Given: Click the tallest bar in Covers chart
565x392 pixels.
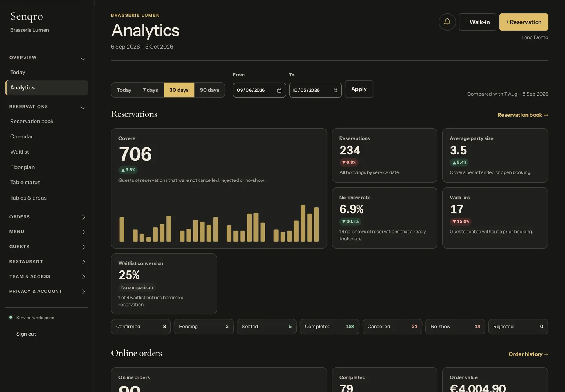Looking at the screenshot, I should pos(303,223).
